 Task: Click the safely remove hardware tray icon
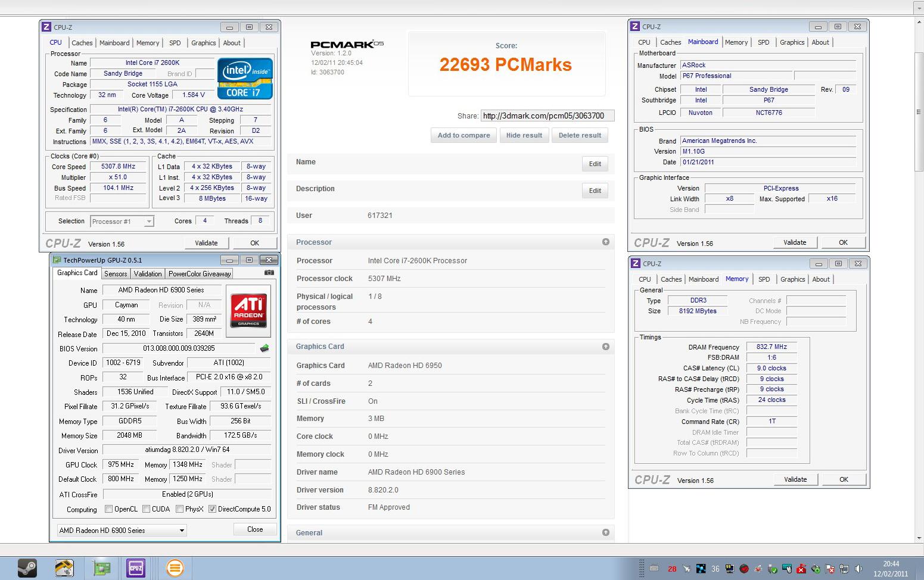[x=772, y=569]
